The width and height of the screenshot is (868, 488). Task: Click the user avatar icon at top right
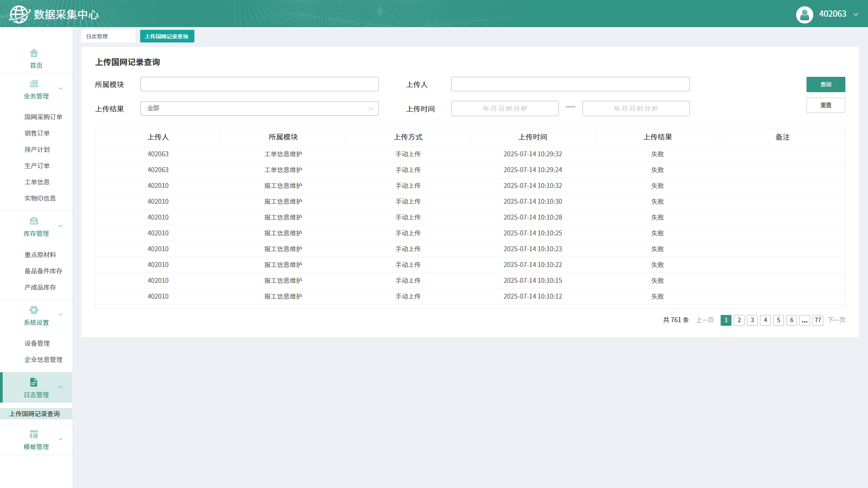pyautogui.click(x=804, y=14)
